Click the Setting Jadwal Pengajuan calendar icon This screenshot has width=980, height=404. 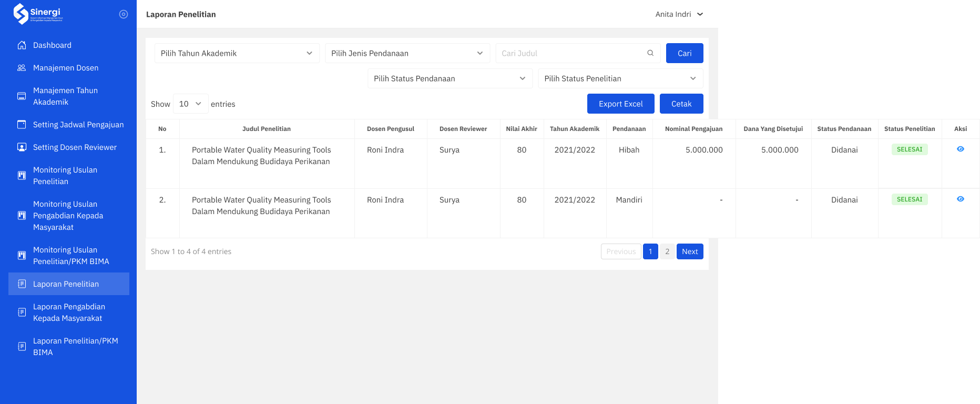tap(22, 125)
